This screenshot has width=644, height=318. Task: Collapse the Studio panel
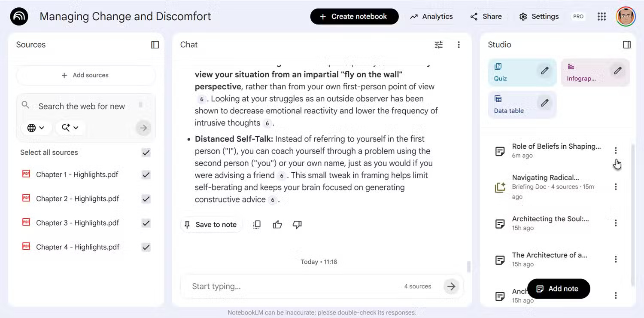[626, 45]
